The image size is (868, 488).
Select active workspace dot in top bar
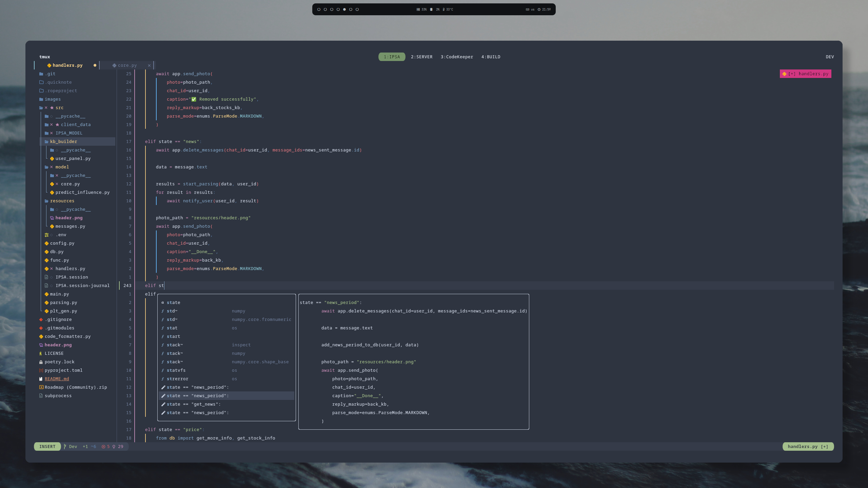(x=344, y=9)
